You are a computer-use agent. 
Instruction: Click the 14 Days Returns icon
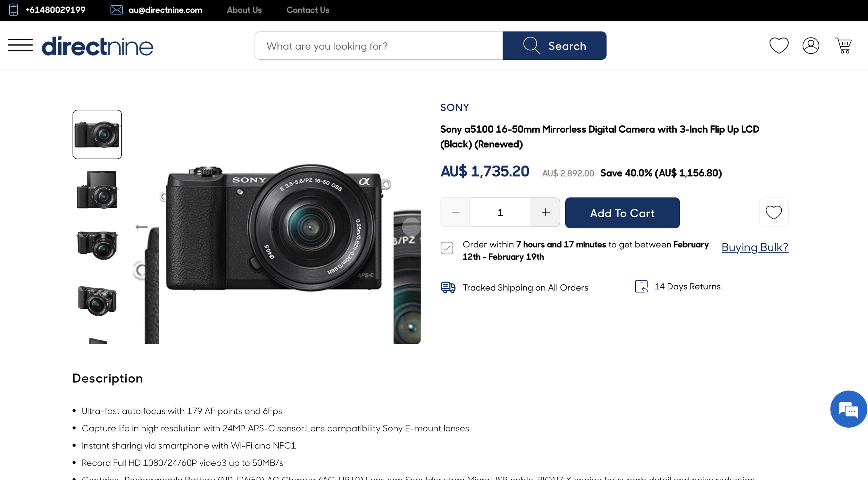pos(642,287)
